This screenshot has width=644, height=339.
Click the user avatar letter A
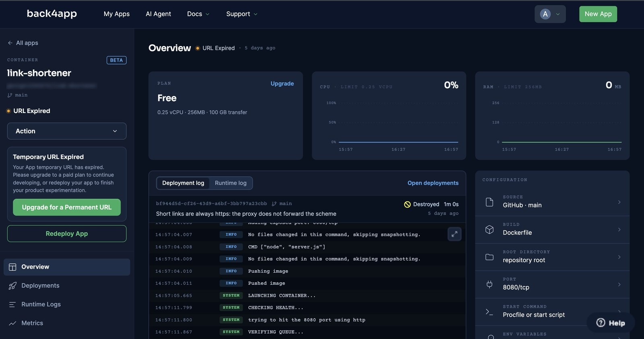(545, 14)
